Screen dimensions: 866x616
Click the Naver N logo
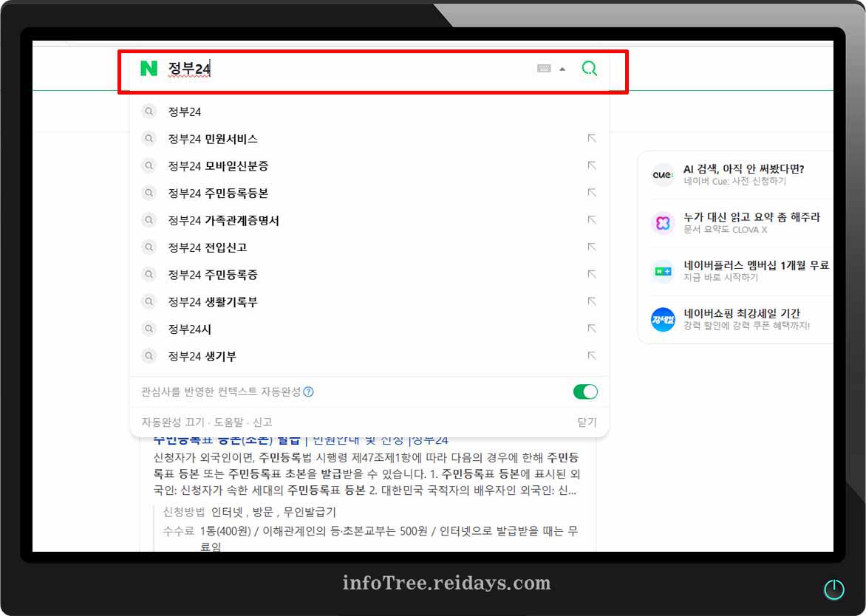[x=150, y=68]
